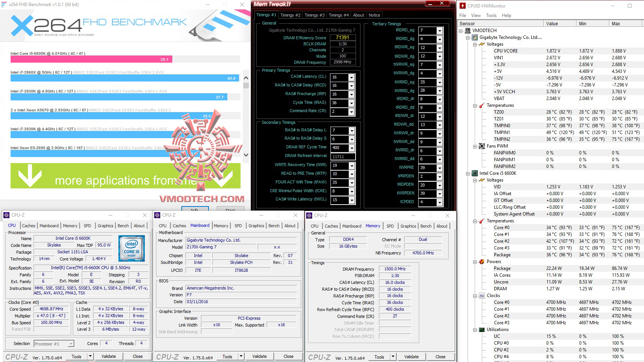Click the Clocks waveform icon in HWMonitor
The width and height of the screenshot is (644, 362).
tap(481, 296)
